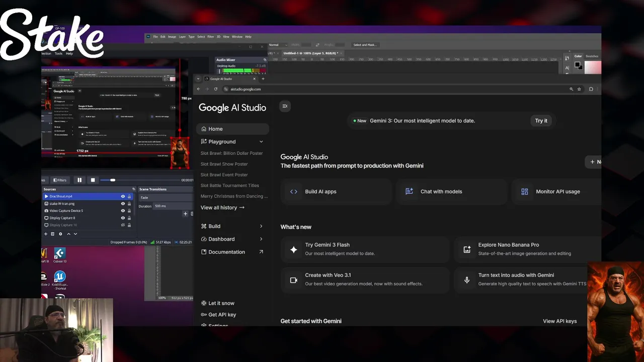Open Chrome tab search chevron
Screen dimensions: 644x362
[x=199, y=78]
